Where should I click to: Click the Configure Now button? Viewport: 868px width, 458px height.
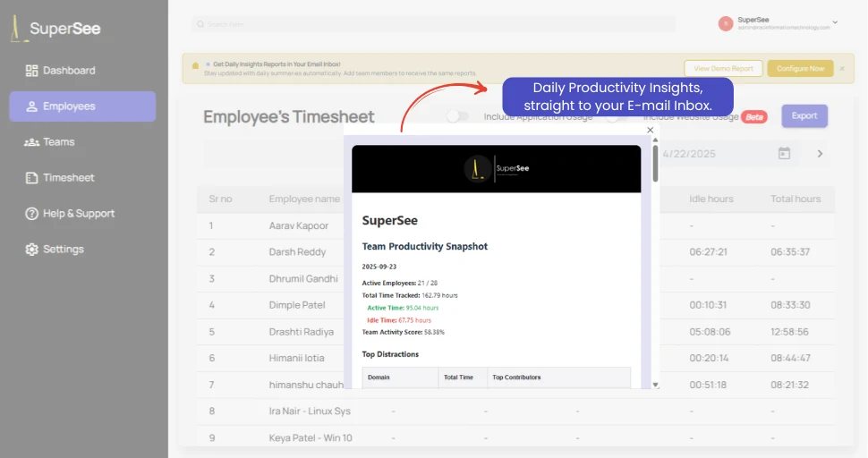tap(800, 69)
